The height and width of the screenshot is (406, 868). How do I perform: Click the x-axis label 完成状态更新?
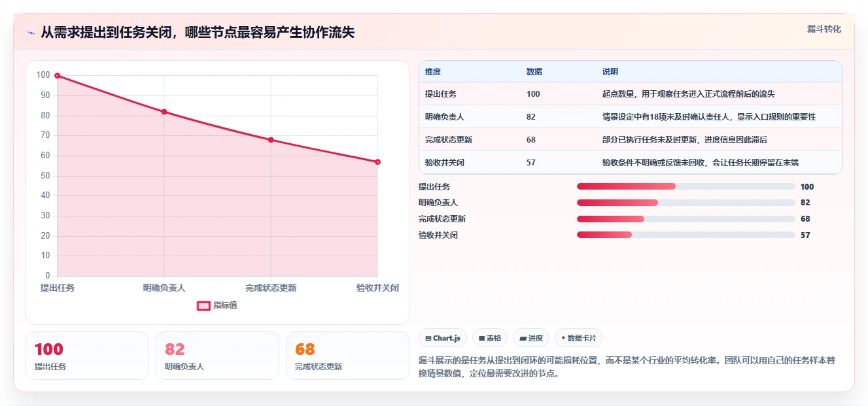tap(271, 288)
